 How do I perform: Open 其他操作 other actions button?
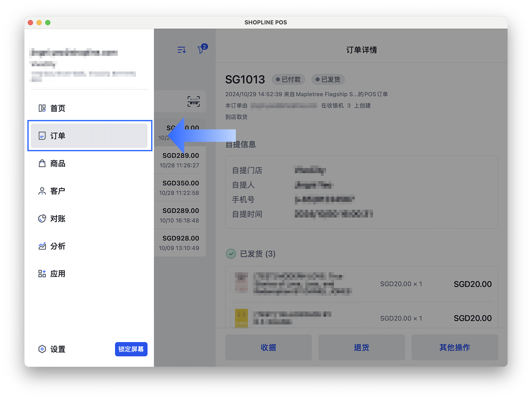(x=455, y=347)
